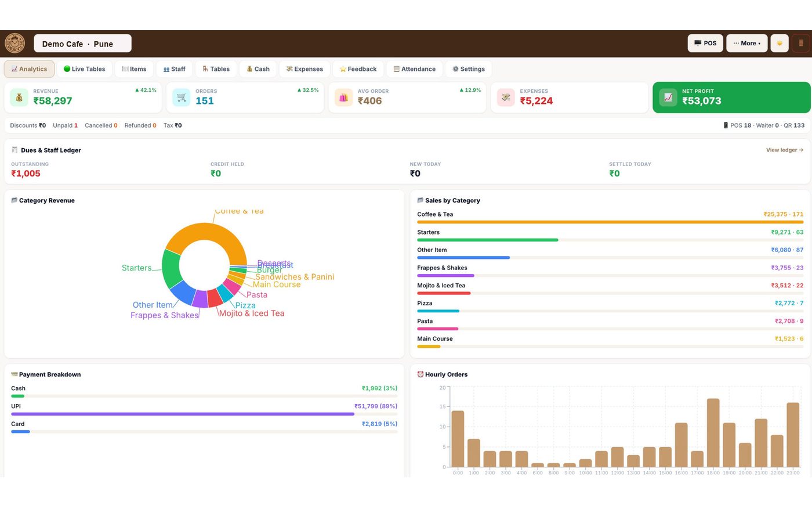Open the Items tab
The width and height of the screenshot is (812, 508).
coord(134,69)
